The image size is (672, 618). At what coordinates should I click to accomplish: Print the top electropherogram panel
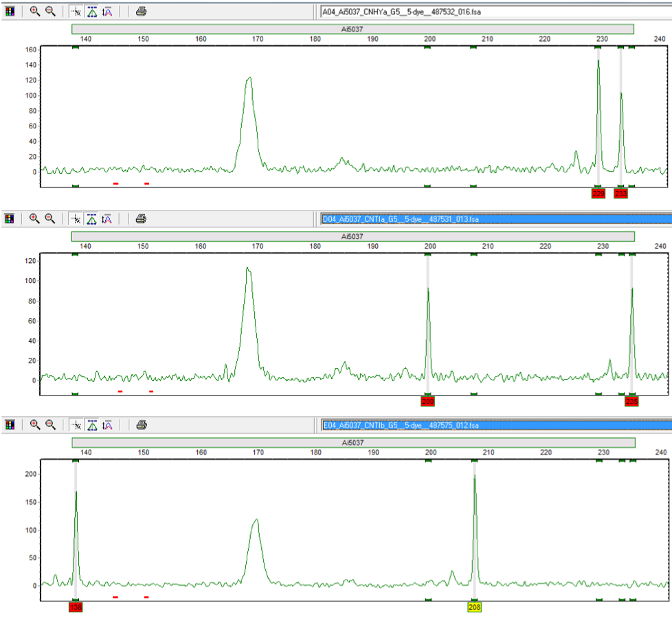[x=141, y=12]
